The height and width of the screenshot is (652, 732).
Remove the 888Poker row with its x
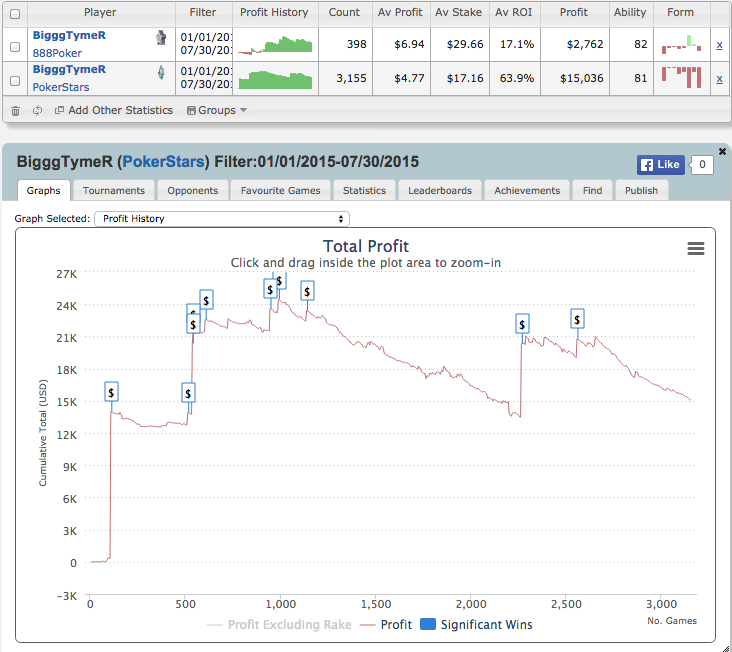pyautogui.click(x=719, y=45)
